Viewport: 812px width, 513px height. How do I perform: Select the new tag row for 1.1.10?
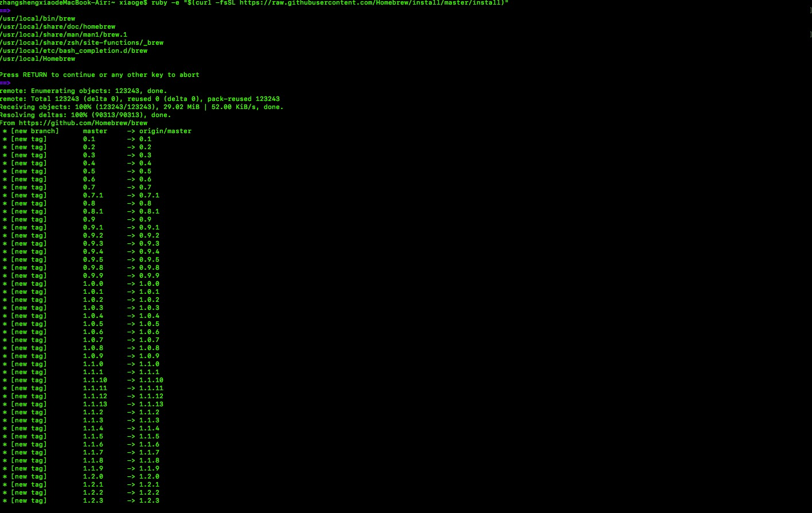83,380
